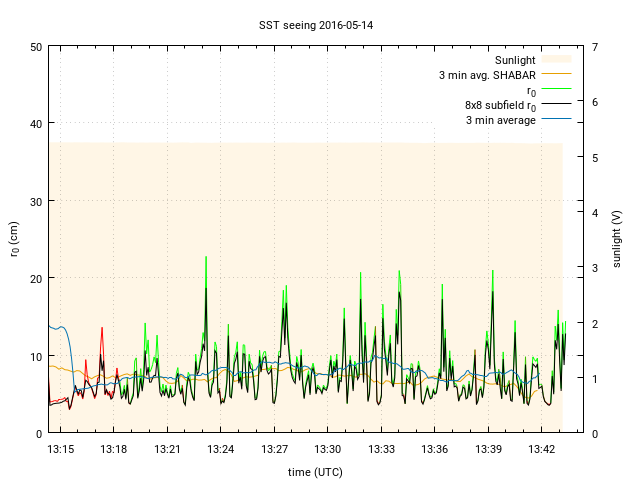Select the '3 min average' legend label
Screen dimensions: 640x480
pyautogui.click(x=500, y=120)
